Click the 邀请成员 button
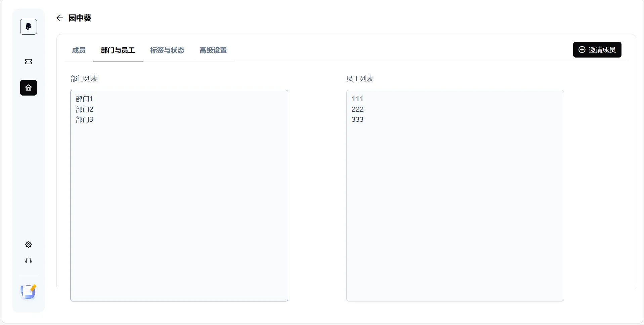 pyautogui.click(x=597, y=50)
